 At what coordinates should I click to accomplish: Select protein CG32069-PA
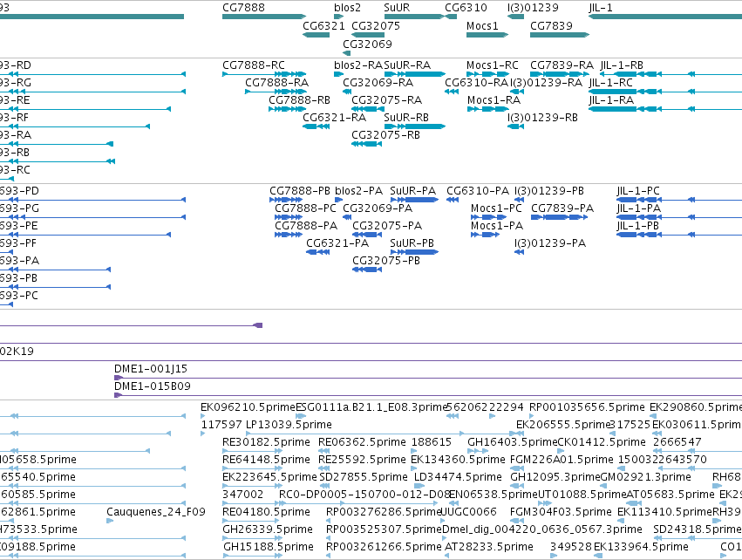click(378, 208)
